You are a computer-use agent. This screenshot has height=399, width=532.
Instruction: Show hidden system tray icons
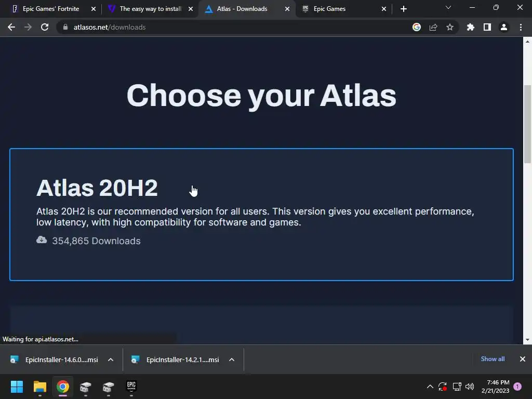(x=430, y=387)
